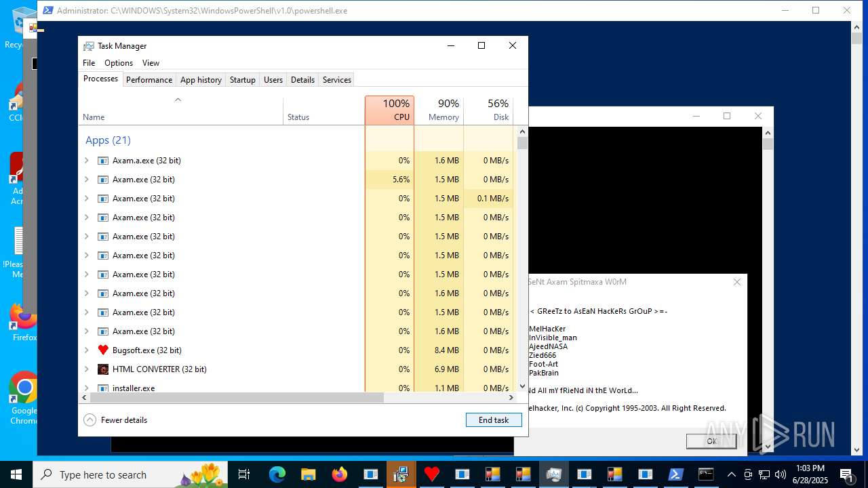Screen dimensions: 868x488
Task: Click the red heart Bugsoft.exe icon
Action: click(103, 350)
